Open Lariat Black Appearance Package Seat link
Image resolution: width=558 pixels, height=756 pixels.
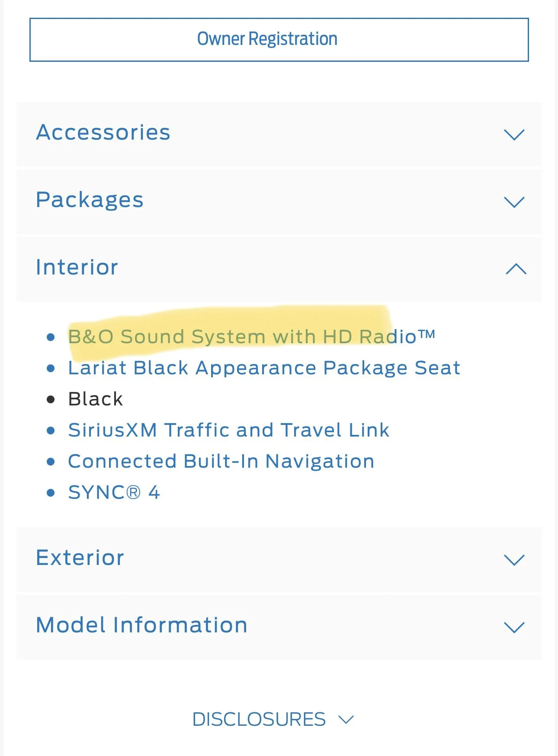tap(264, 368)
